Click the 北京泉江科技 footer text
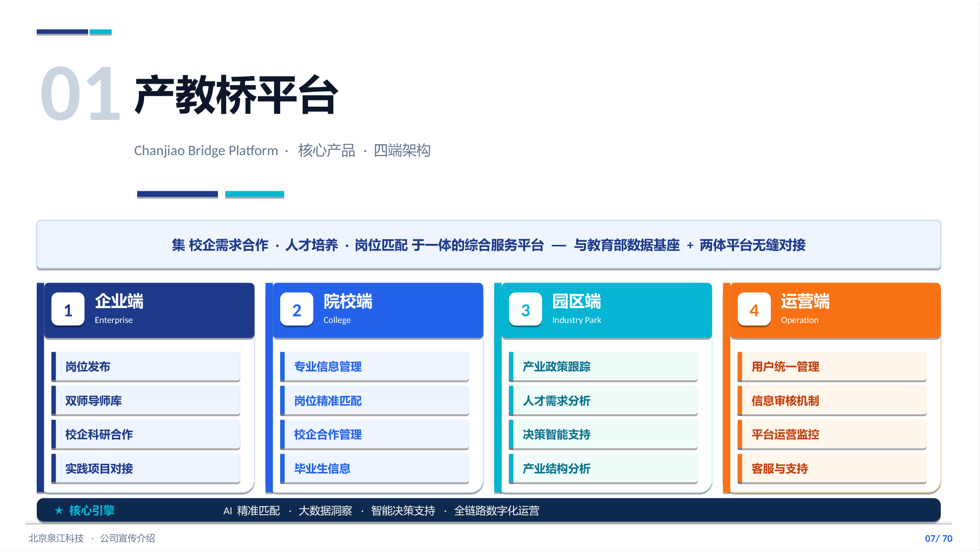This screenshot has width=980, height=551. (56, 538)
